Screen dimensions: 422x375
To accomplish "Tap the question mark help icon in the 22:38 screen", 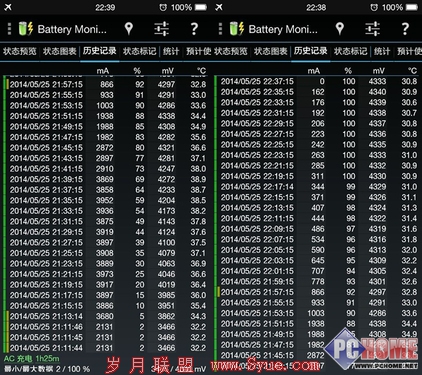I will click(405, 29).
